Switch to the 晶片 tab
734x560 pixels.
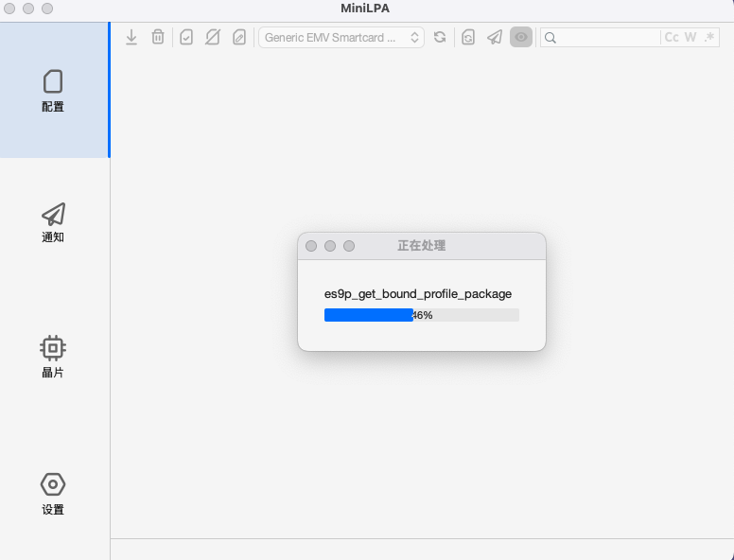click(x=54, y=357)
